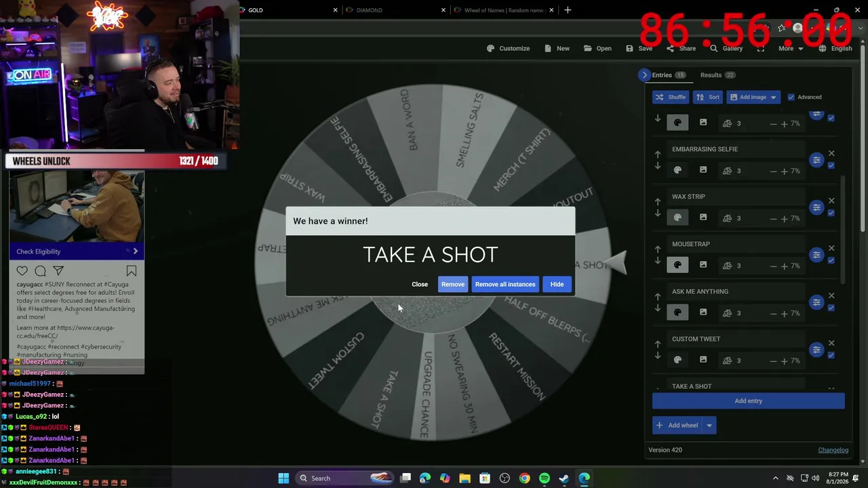Add image to WAX STRIP entry

(x=703, y=218)
